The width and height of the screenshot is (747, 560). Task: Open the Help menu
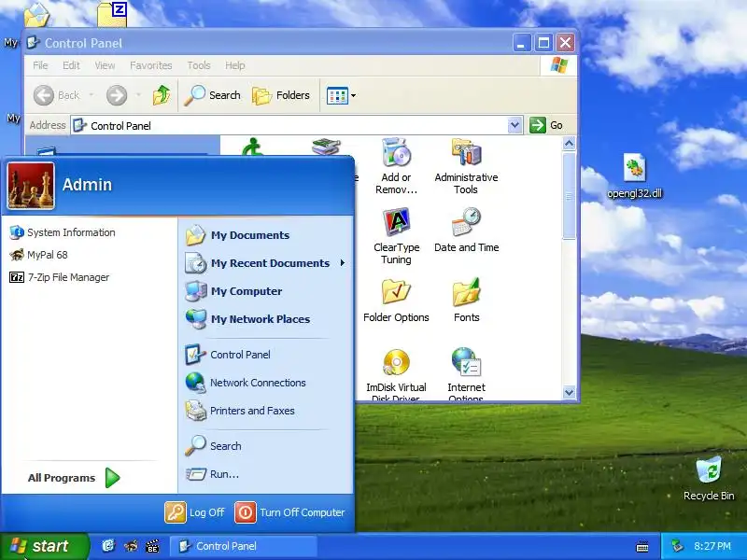(235, 65)
